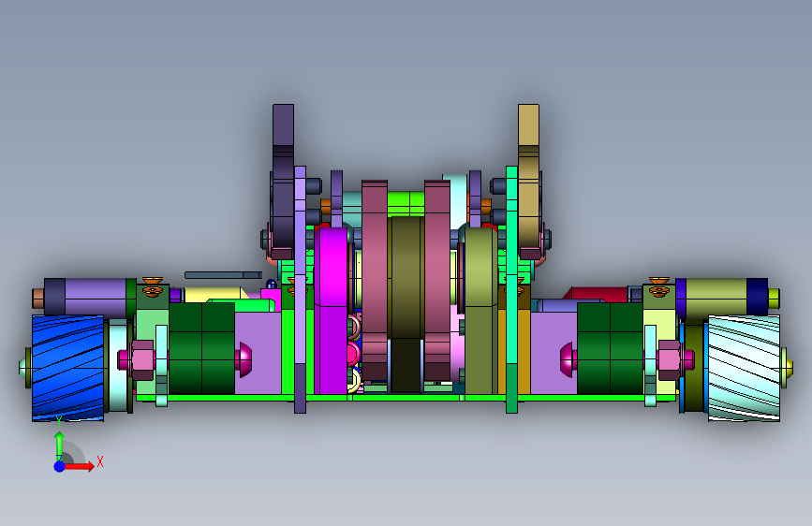The height and width of the screenshot is (526, 812).
Task: Select the magenta dome-head screw on left side
Action: [x=244, y=359]
